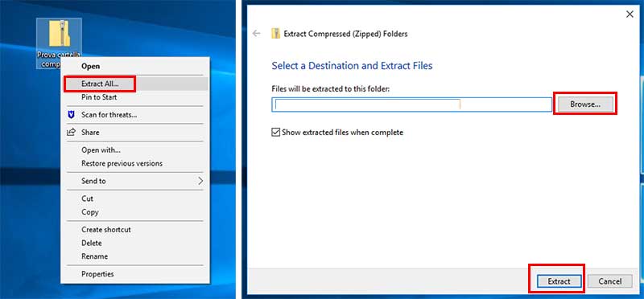
Task: Click the destination folder path field
Action: pyautogui.click(x=411, y=104)
